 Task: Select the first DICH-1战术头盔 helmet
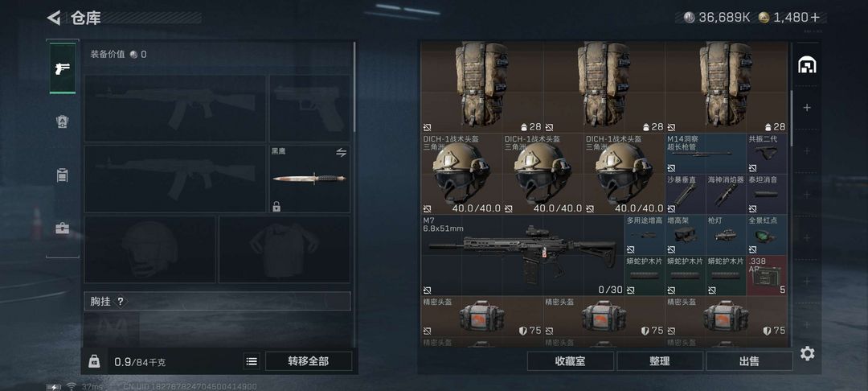pyautogui.click(x=461, y=174)
